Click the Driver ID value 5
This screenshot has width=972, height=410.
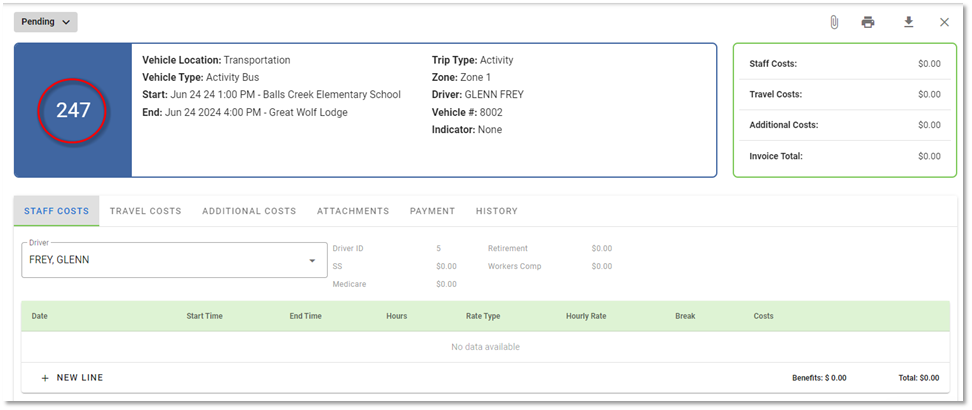click(438, 248)
